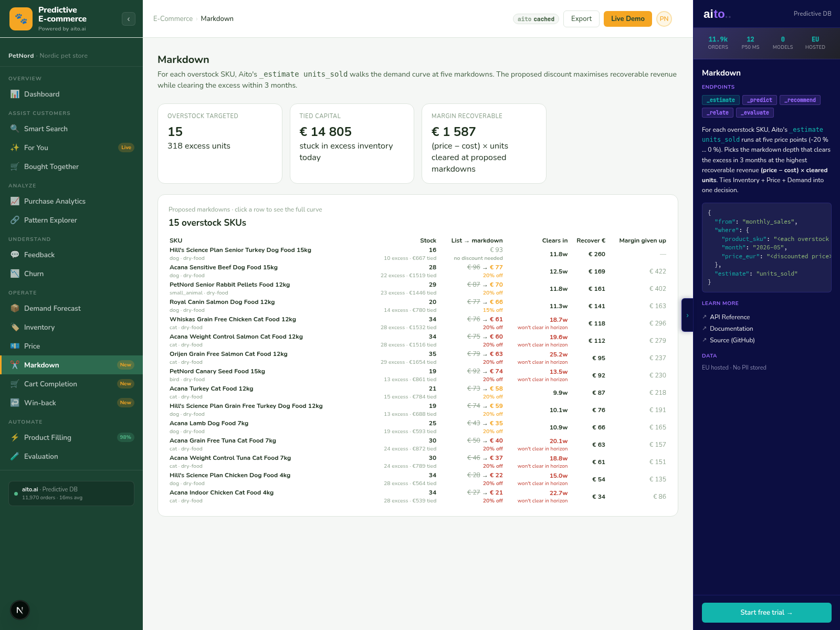Image resolution: width=840 pixels, height=630 pixels.
Task: Open the Evaluation menu item
Action: coord(71,456)
